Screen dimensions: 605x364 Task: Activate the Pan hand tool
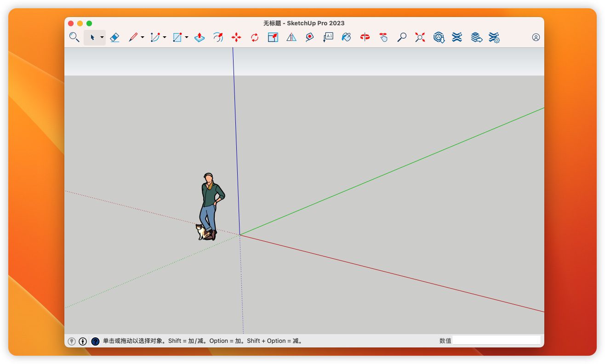tap(383, 37)
